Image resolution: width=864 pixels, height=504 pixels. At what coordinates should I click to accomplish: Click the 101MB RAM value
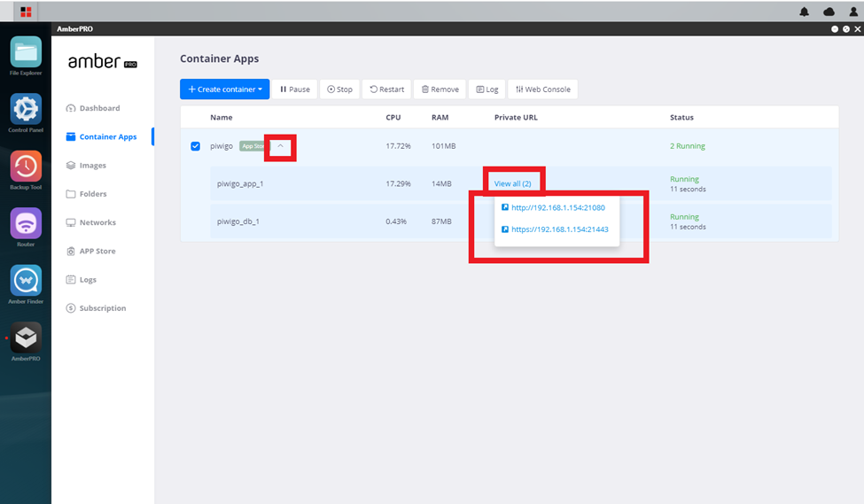pos(444,146)
